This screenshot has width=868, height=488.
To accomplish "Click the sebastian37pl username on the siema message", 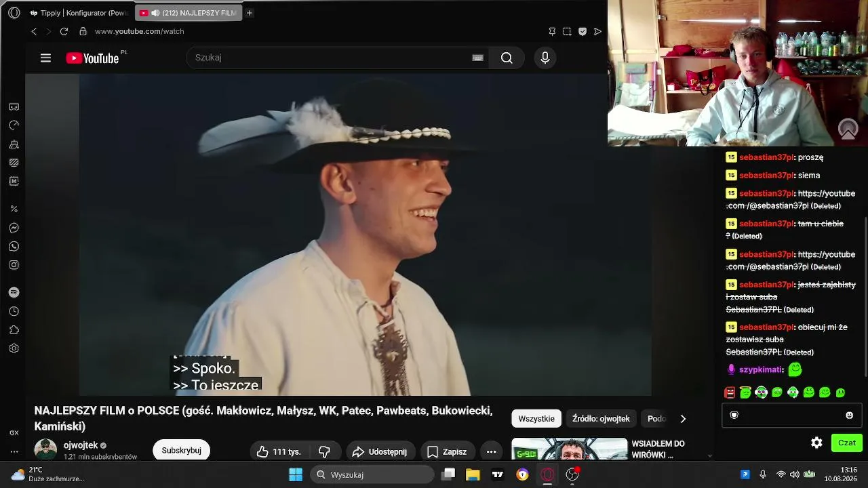I will [766, 176].
